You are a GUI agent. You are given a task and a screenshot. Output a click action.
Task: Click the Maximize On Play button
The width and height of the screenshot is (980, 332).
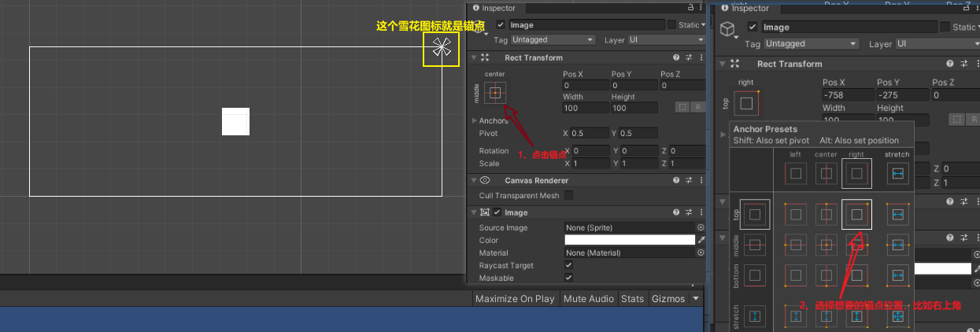(x=515, y=299)
